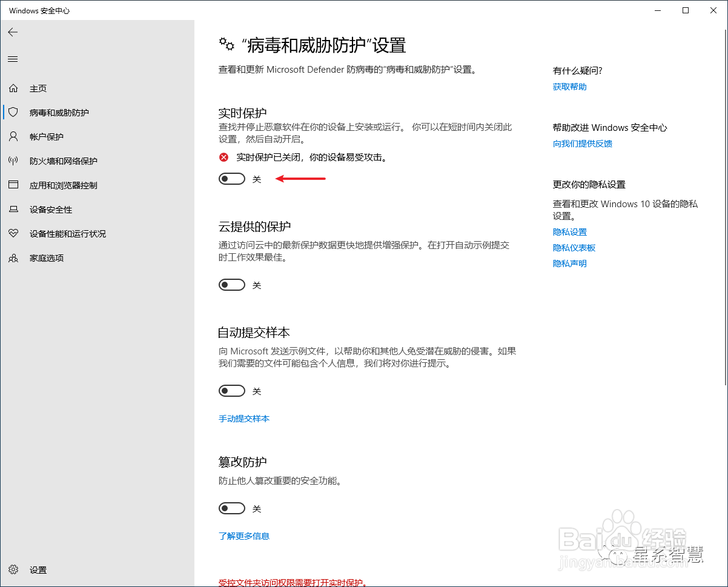This screenshot has height=587, width=728.
Task: Click the 自动提交样本 heading
Action: 254,333
